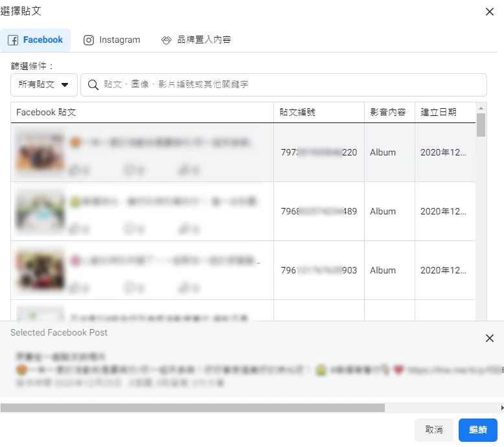This screenshot has height=447, width=504.
Task: Select first post thumbnail ending 220
Action: pos(40,151)
